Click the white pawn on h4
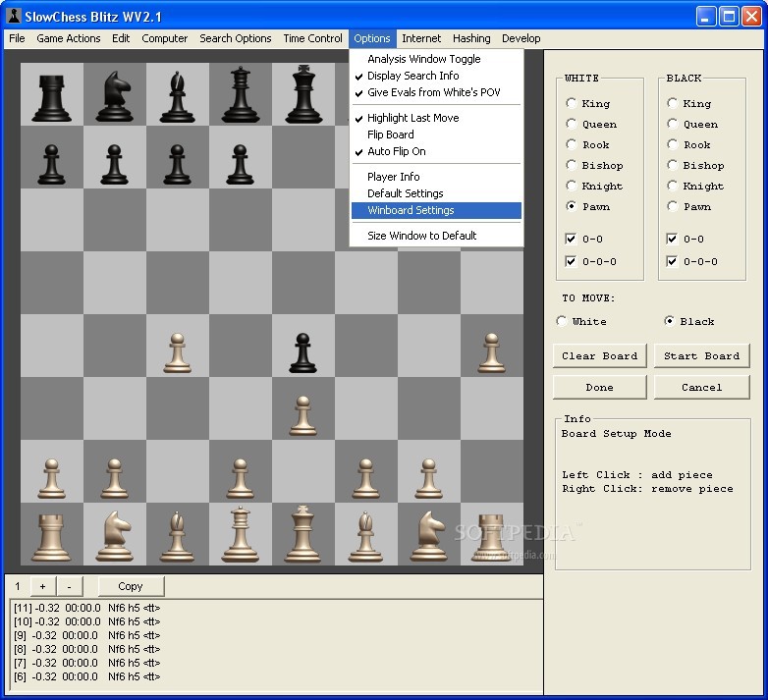This screenshot has height=700, width=768. pyautogui.click(x=491, y=352)
